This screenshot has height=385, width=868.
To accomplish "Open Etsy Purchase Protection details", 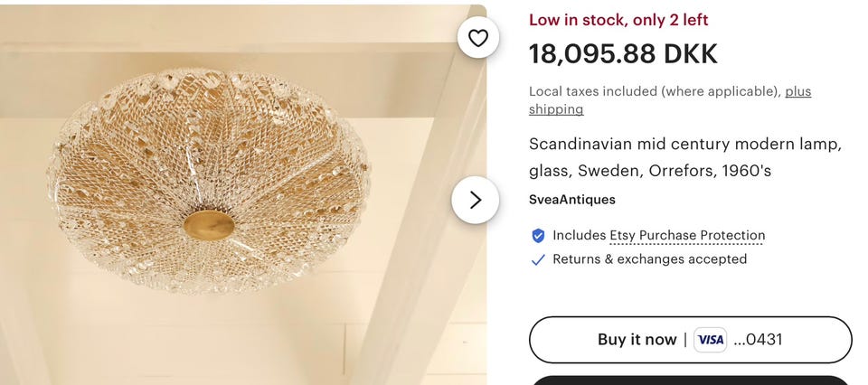I will point(687,236).
